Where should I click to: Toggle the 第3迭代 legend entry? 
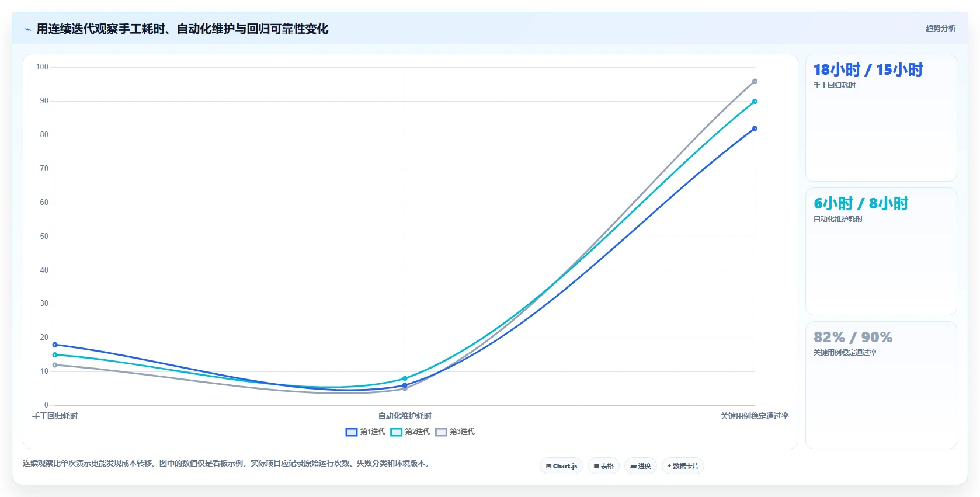coord(455,432)
